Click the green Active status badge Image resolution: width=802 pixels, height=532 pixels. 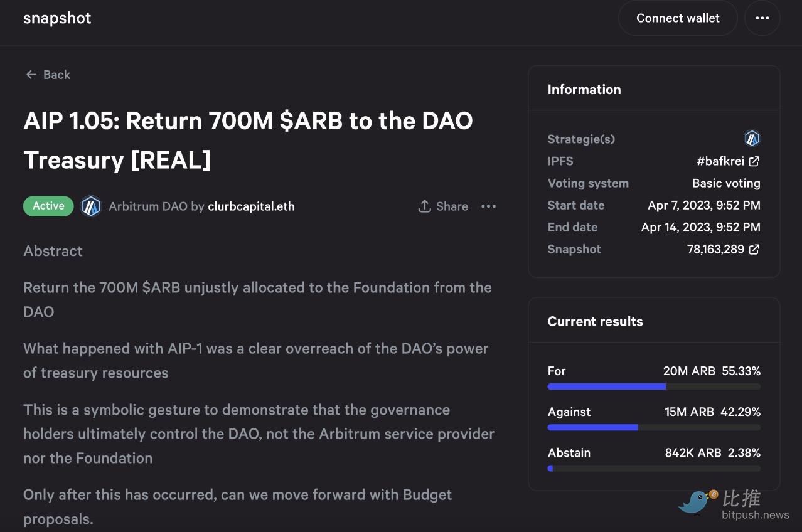coord(48,206)
